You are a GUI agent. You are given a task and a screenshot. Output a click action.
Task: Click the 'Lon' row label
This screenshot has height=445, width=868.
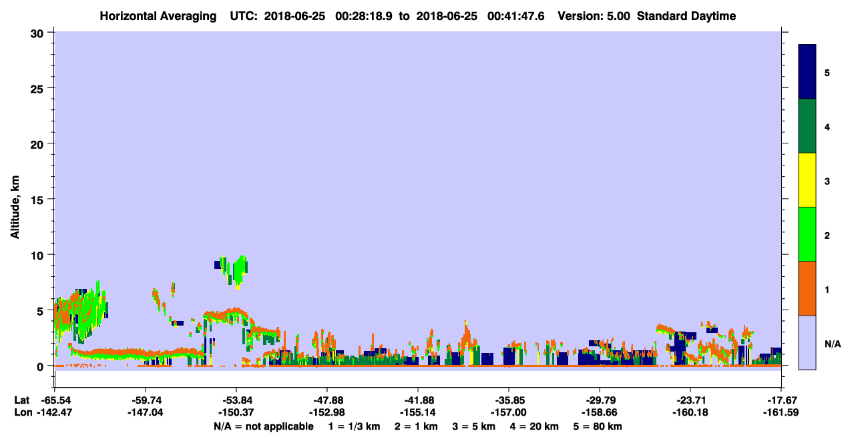tap(23, 412)
